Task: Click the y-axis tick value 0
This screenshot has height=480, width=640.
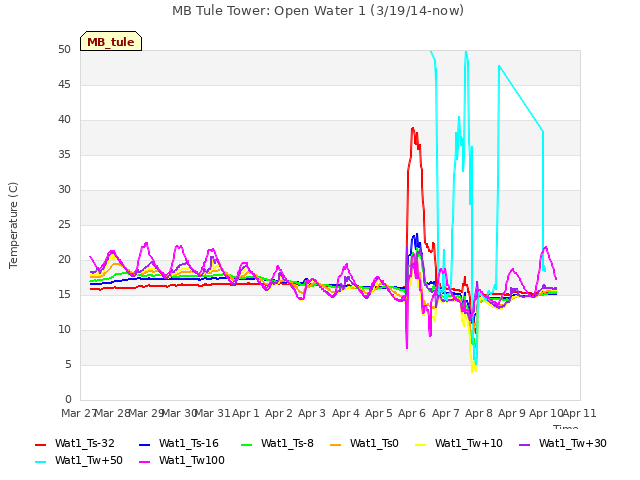Action: [x=68, y=399]
